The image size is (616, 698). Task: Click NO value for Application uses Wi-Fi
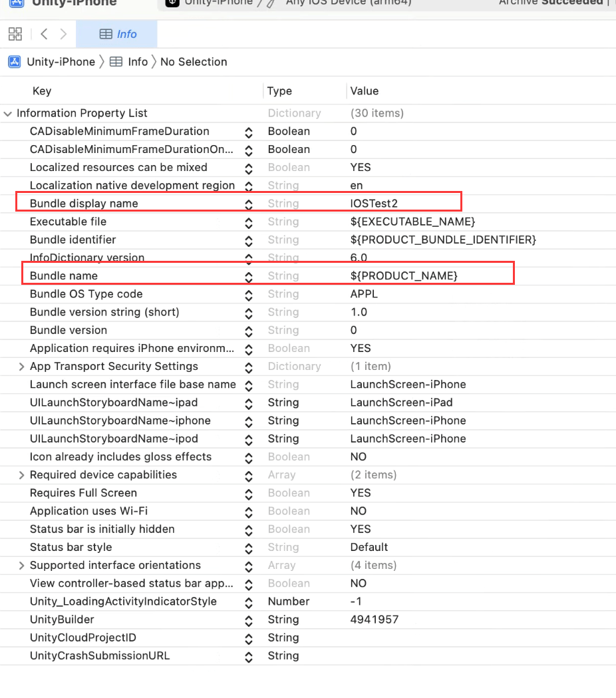coord(359,511)
